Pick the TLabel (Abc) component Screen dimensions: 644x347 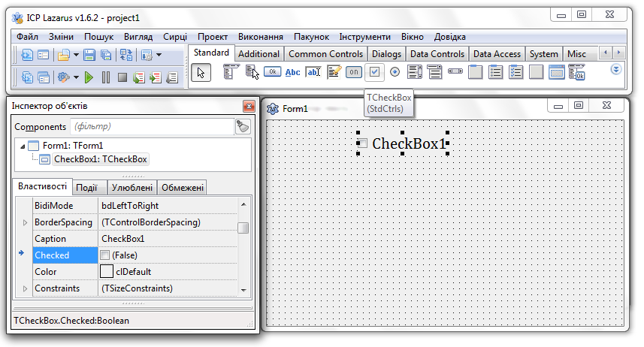pos(293,72)
